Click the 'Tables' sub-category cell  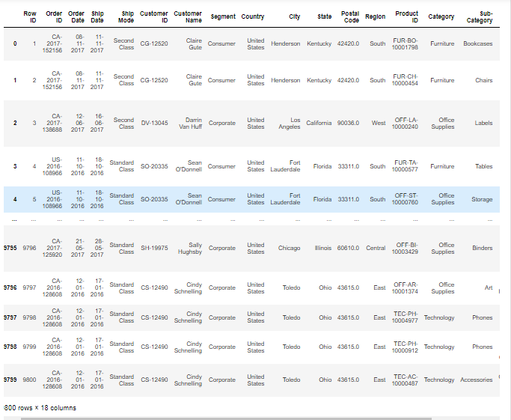point(483,166)
